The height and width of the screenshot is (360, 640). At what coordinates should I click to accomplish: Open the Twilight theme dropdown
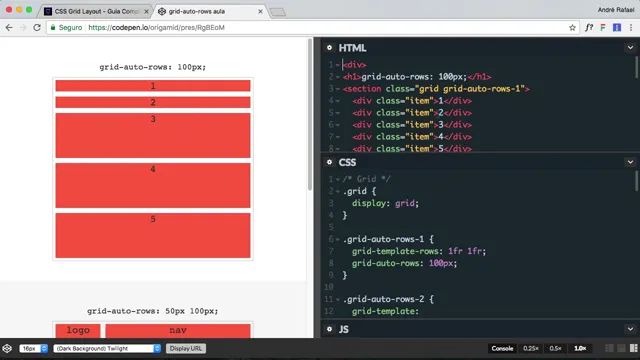coord(107,349)
